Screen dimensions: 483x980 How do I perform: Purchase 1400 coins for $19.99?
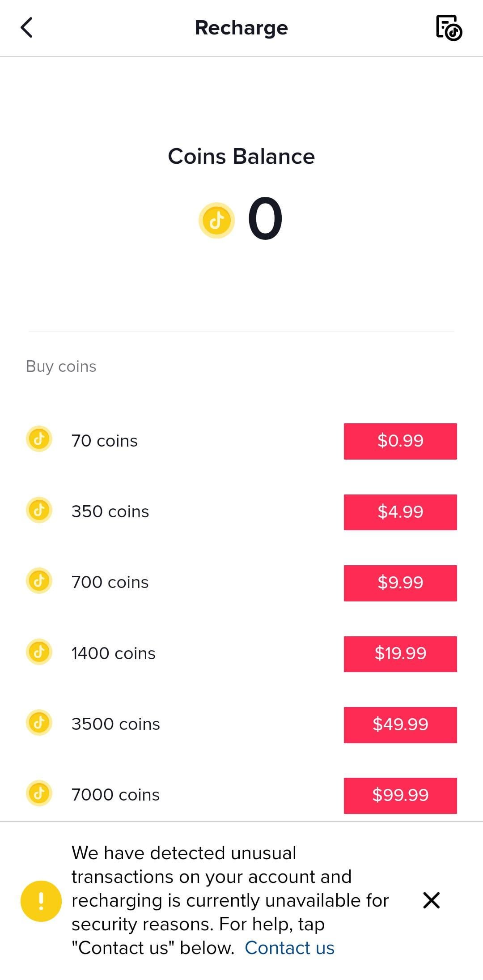coord(400,654)
